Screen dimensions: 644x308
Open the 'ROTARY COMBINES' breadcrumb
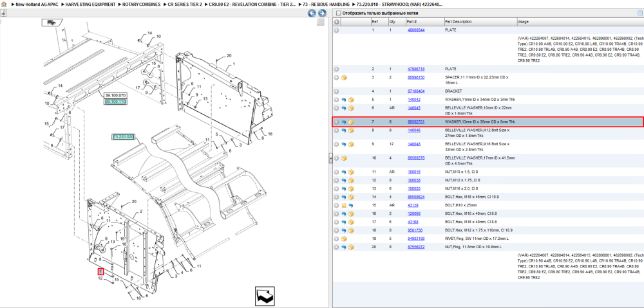[142, 4]
